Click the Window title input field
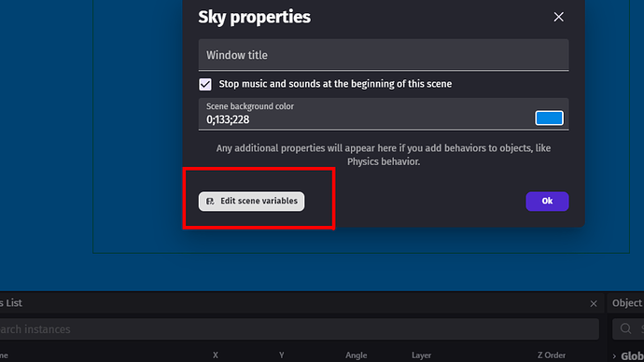Image resolution: width=644 pixels, height=362 pixels. click(x=384, y=55)
